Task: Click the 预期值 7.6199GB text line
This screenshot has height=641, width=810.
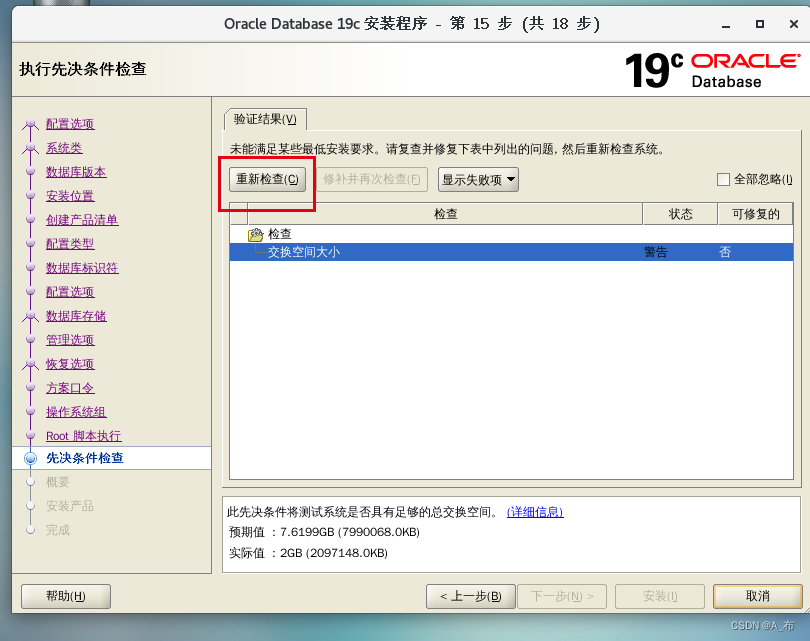Action: tap(324, 532)
